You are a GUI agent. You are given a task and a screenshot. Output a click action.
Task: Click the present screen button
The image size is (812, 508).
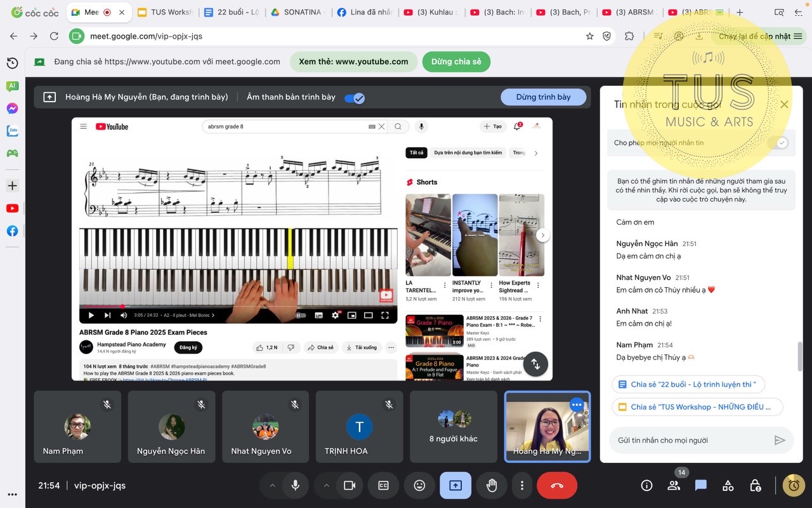point(455,485)
